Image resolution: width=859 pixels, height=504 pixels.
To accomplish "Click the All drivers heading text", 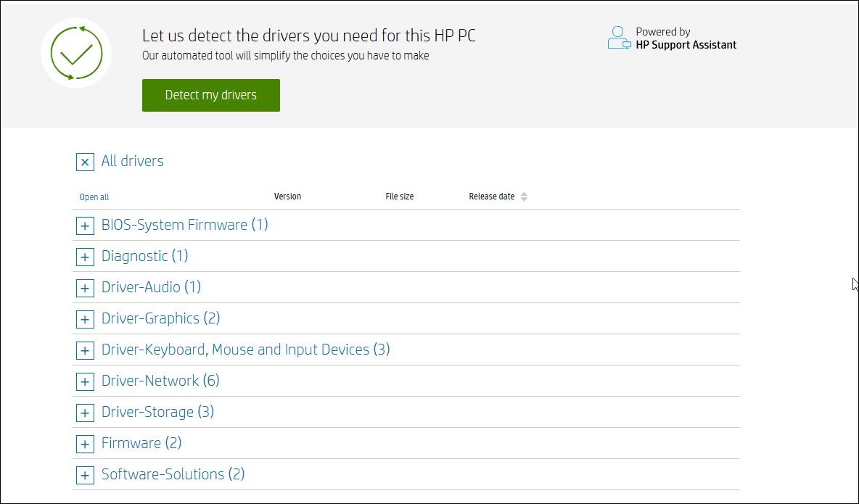I will click(x=132, y=161).
